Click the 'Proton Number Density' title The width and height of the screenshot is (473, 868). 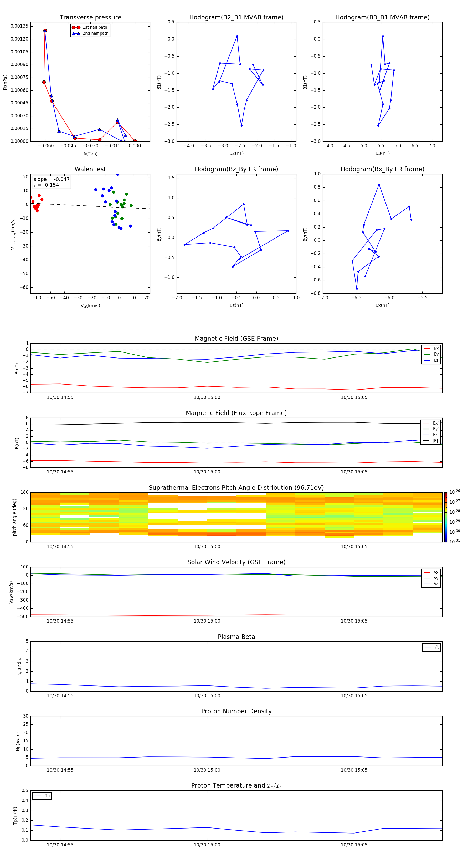pos(236,711)
